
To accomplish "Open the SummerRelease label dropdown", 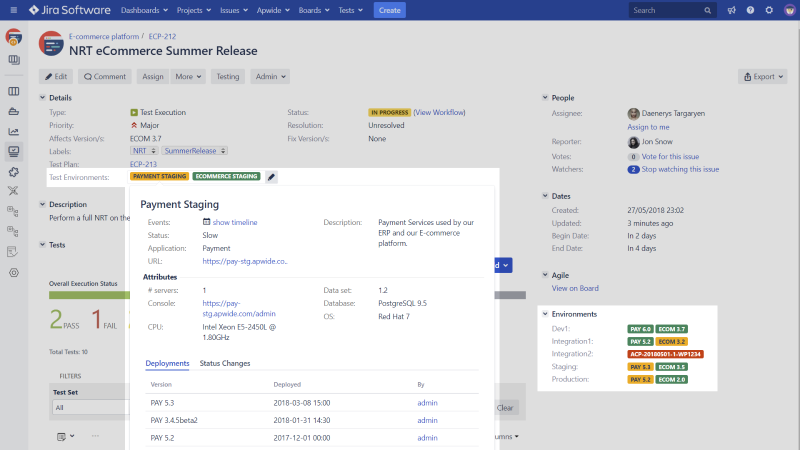I will (x=194, y=151).
